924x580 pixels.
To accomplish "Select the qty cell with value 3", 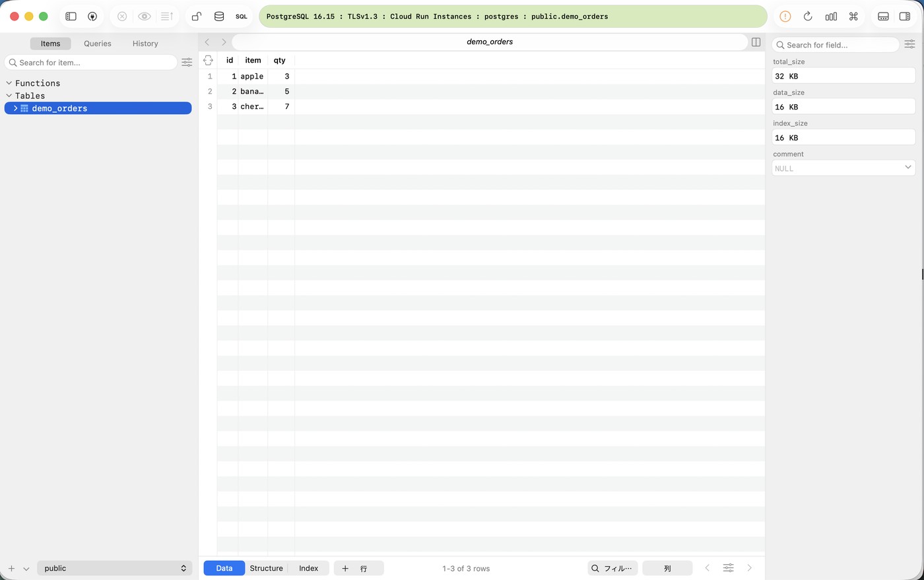I will click(x=281, y=77).
